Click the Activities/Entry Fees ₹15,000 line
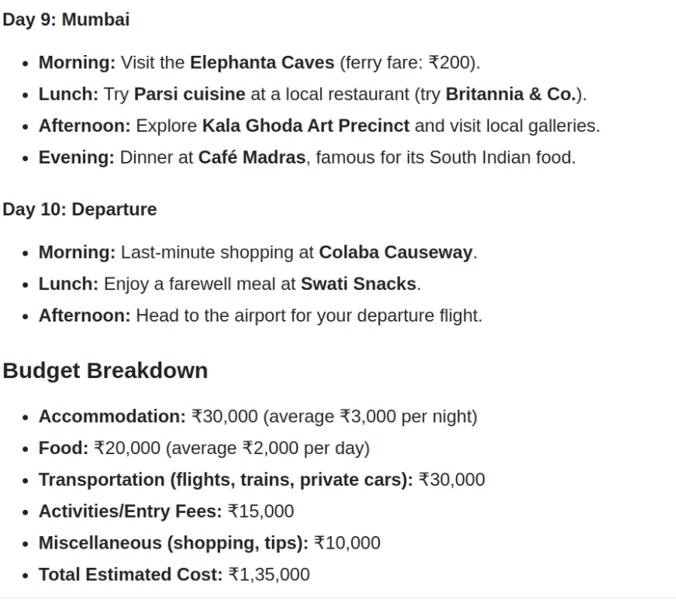The height and width of the screenshot is (616, 676). (x=167, y=511)
